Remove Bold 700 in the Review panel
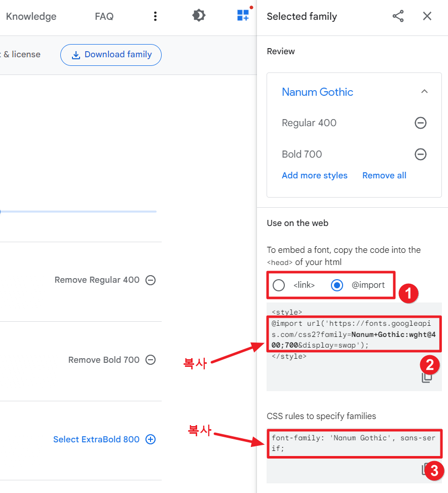Viewport: 448px width, 493px height. point(420,154)
